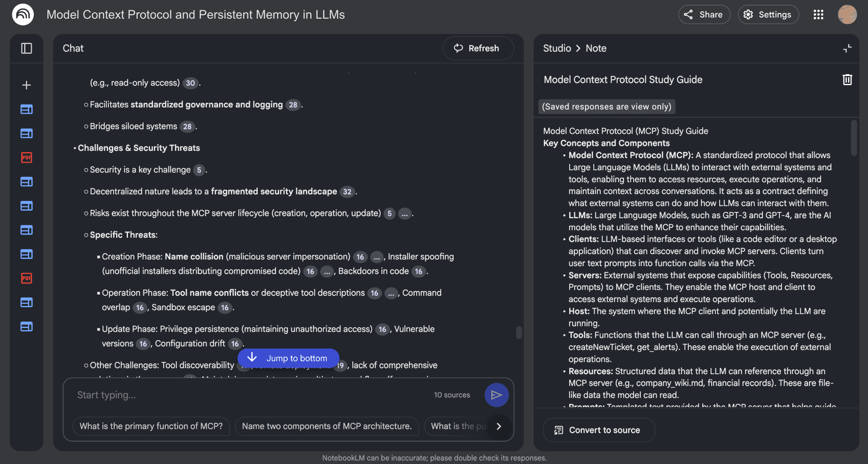Refresh the chat conversation

478,48
